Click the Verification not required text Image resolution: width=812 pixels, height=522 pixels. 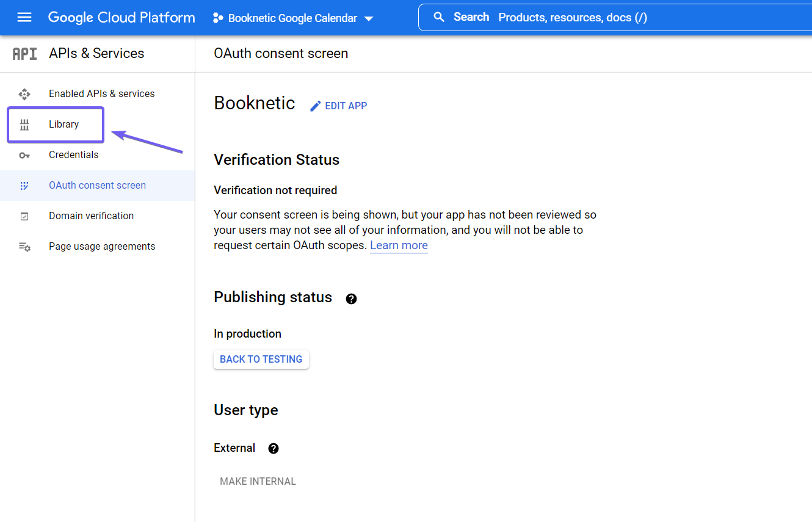(x=275, y=190)
